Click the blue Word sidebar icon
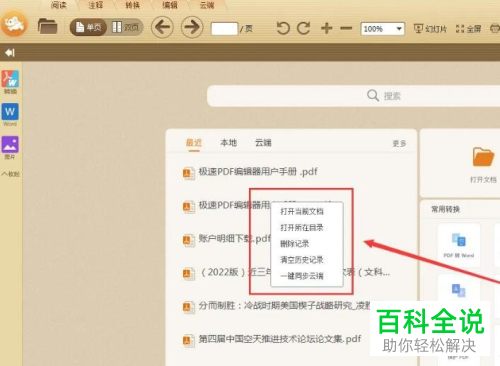 [x=10, y=114]
